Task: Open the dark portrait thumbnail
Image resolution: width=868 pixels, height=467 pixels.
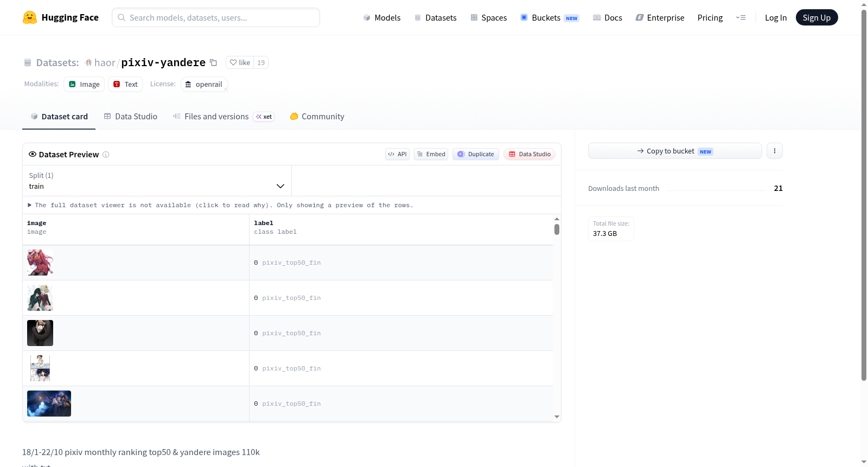Action: (x=40, y=333)
